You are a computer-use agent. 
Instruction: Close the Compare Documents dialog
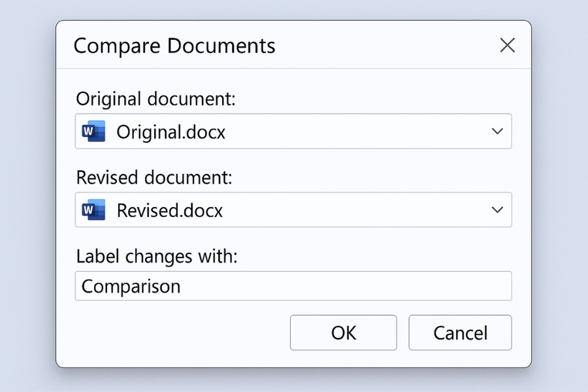[x=507, y=45]
